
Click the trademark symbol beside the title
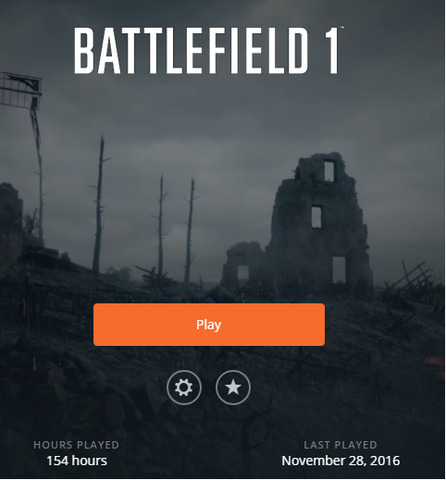pyautogui.click(x=342, y=28)
